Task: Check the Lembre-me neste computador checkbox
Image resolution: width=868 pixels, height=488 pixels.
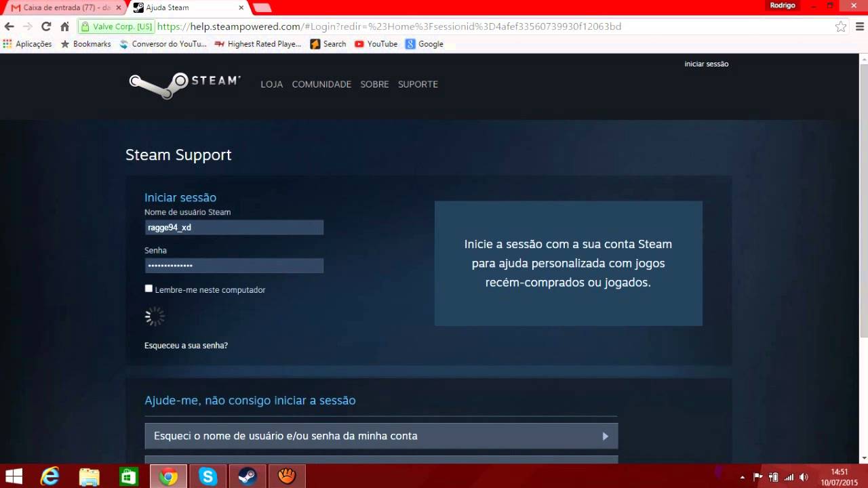Action: (149, 289)
